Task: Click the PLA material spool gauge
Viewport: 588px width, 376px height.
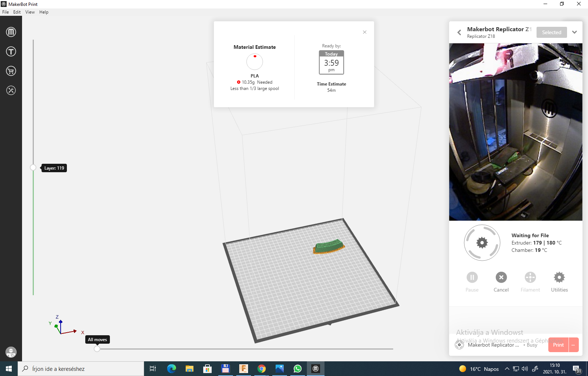Action: tap(255, 62)
